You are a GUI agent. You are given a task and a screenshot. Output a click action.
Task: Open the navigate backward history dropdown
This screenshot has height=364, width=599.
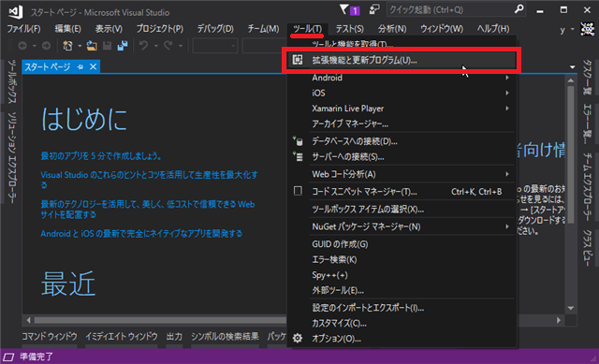[34, 46]
